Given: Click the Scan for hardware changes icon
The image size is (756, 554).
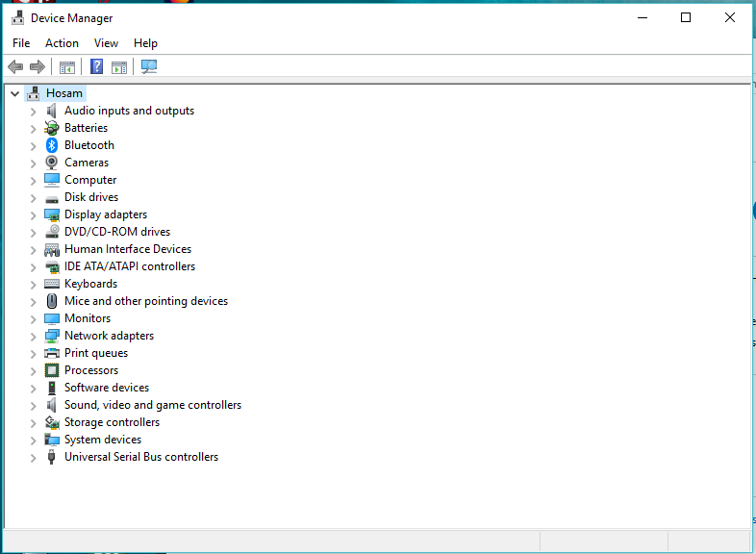Looking at the screenshot, I should (x=149, y=66).
